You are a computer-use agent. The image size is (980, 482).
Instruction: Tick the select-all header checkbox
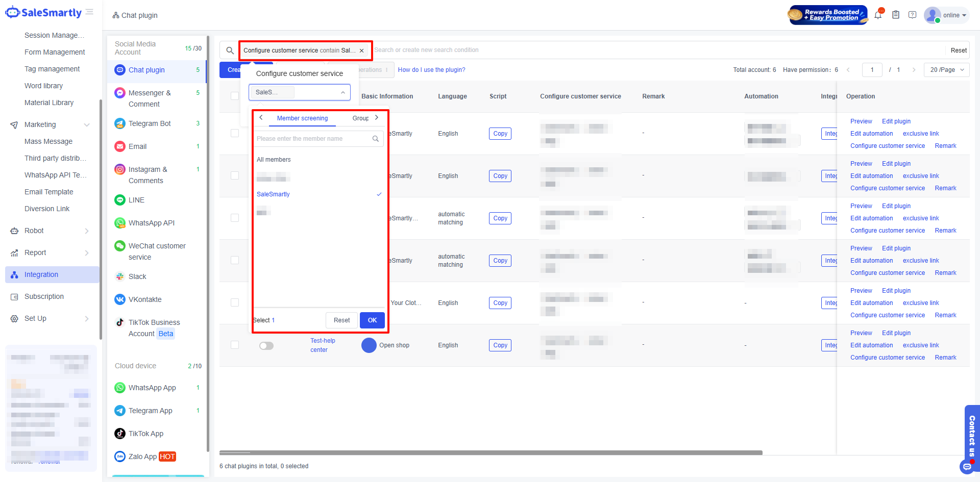[x=235, y=96]
